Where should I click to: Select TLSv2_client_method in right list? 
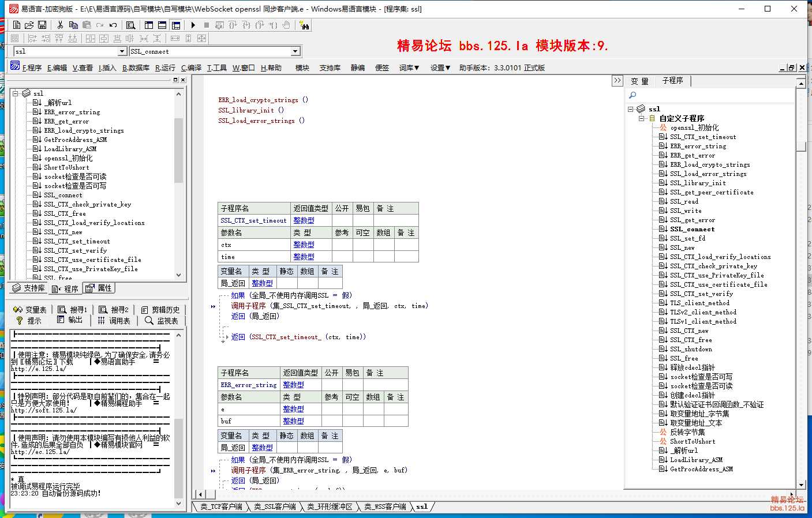(x=703, y=312)
